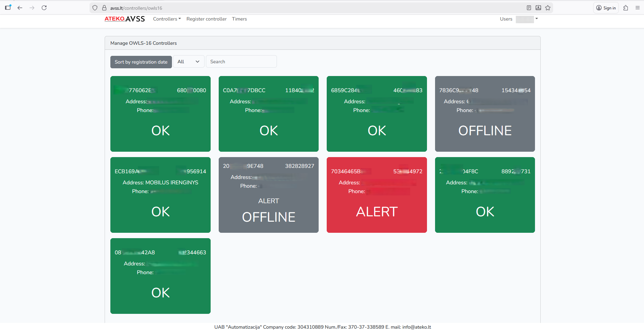Click the ATEKO AVSS logo
This screenshot has width=644, height=331.
click(x=124, y=19)
